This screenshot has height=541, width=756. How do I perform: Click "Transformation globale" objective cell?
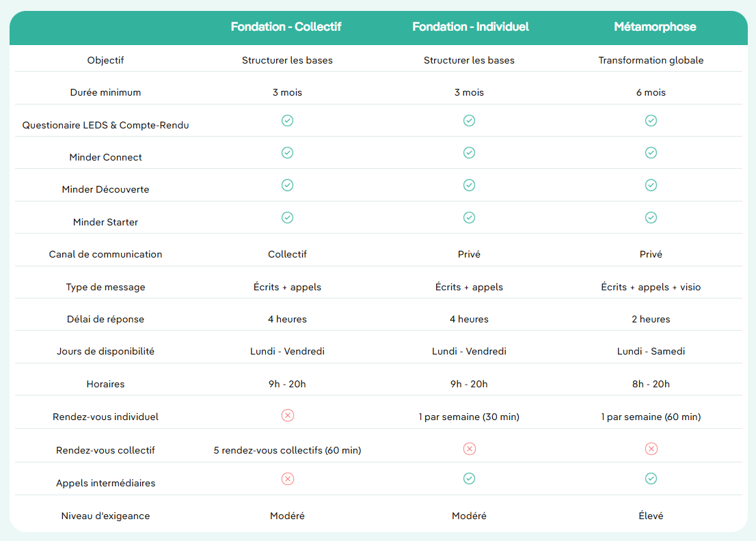click(651, 60)
